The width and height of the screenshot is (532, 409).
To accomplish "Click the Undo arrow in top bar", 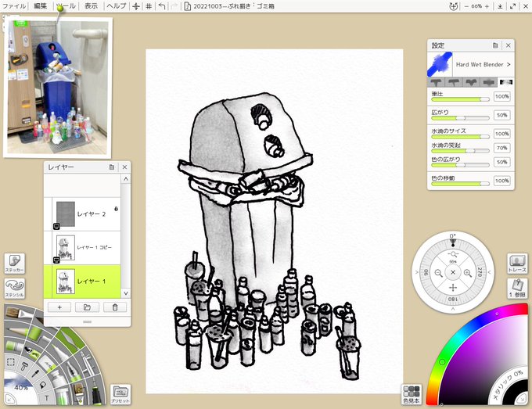I will (x=162, y=6).
